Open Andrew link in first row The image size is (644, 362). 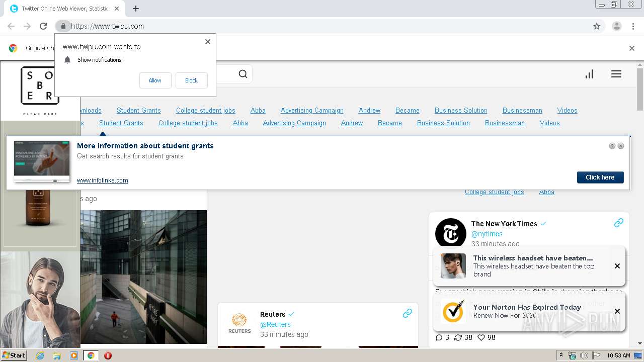coord(369,111)
